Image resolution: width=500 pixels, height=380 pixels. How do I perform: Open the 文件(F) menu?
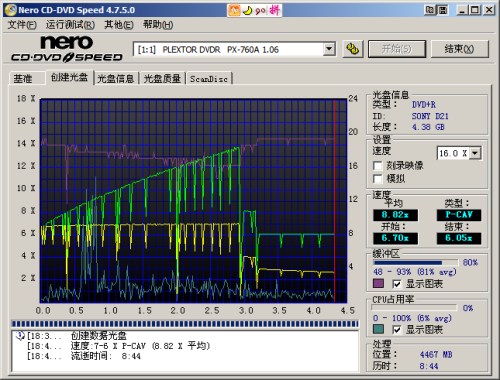pos(22,25)
